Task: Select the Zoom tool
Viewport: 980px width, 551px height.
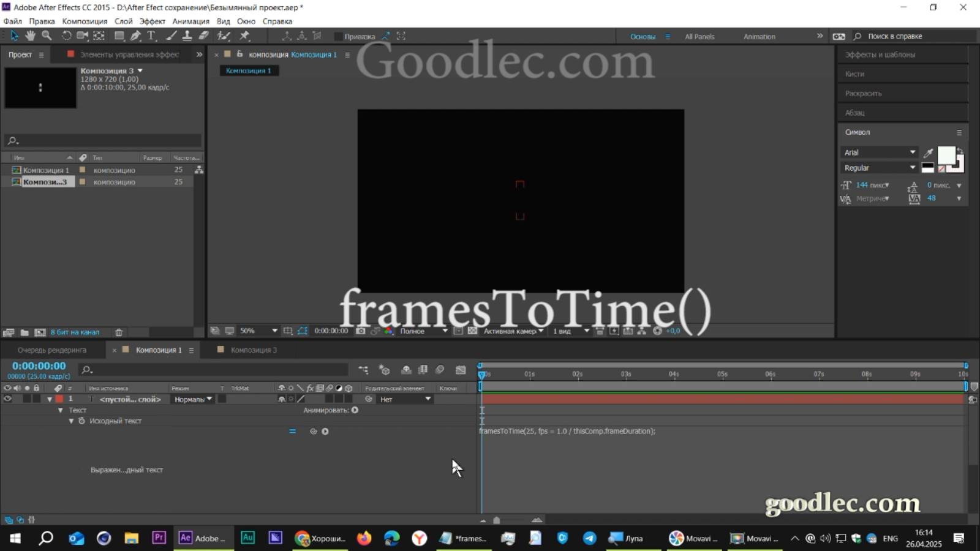Action: coord(47,36)
